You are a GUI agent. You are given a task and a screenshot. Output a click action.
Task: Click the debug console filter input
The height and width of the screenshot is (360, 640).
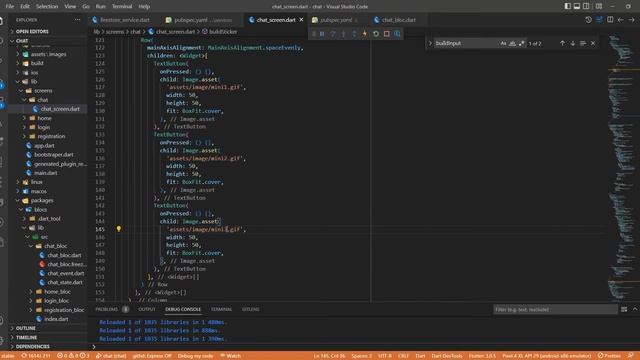555,309
